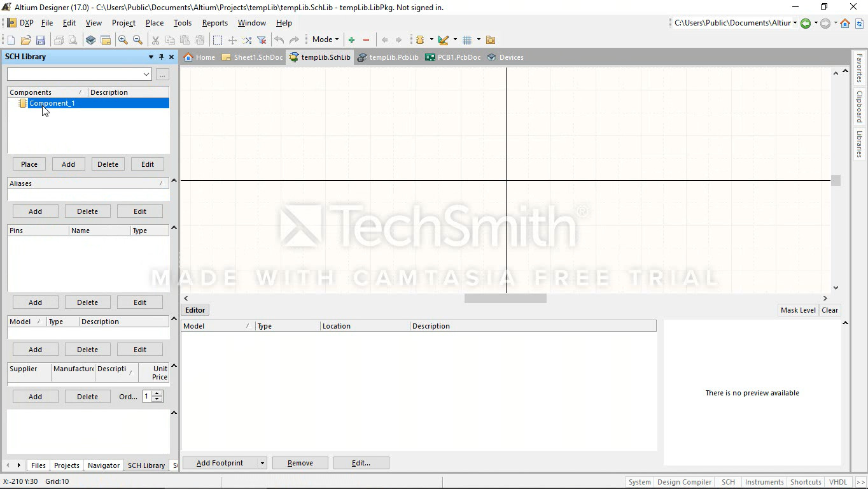
Task: Click the Mask Level button
Action: (798, 310)
